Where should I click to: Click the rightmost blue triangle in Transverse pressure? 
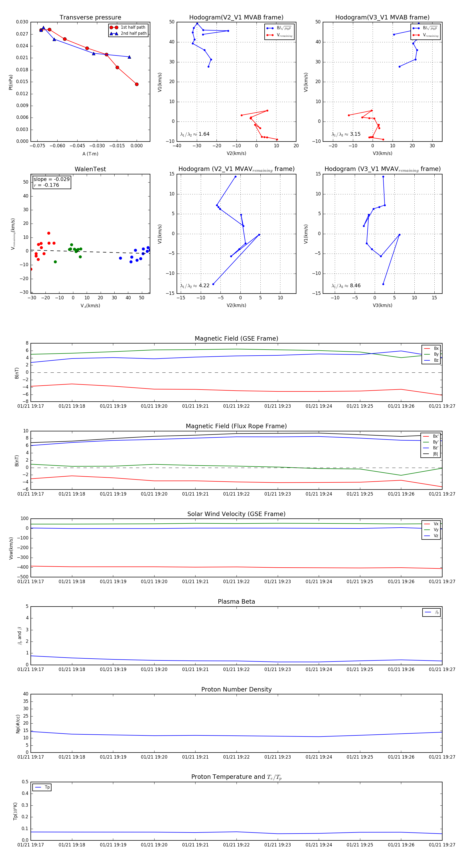point(129,57)
